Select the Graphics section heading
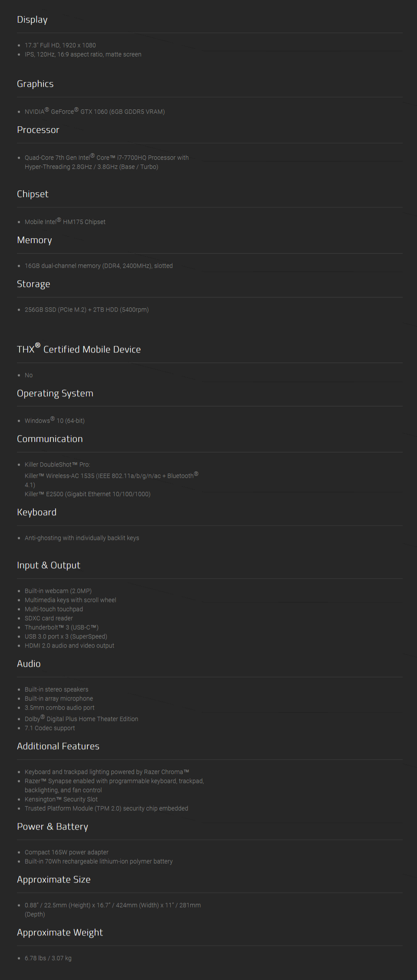Viewport: 417px width, 980px height. 35,84
